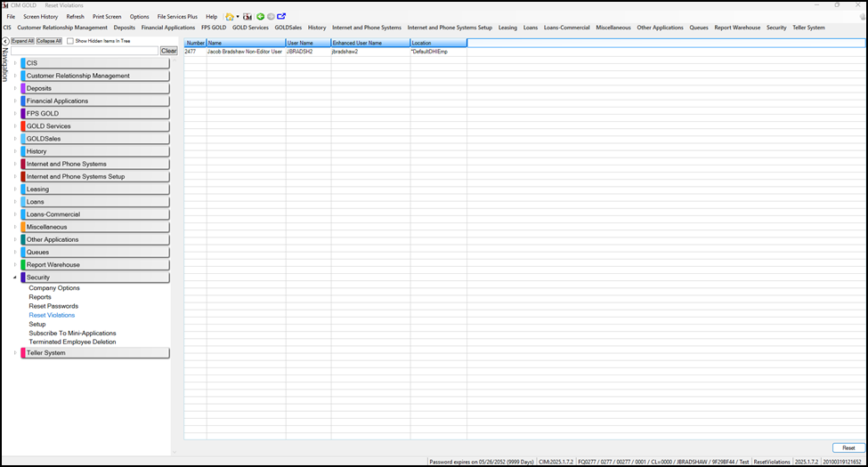Select the Customer Relationship Management tree bar
868x467 pixels.
[x=95, y=76]
